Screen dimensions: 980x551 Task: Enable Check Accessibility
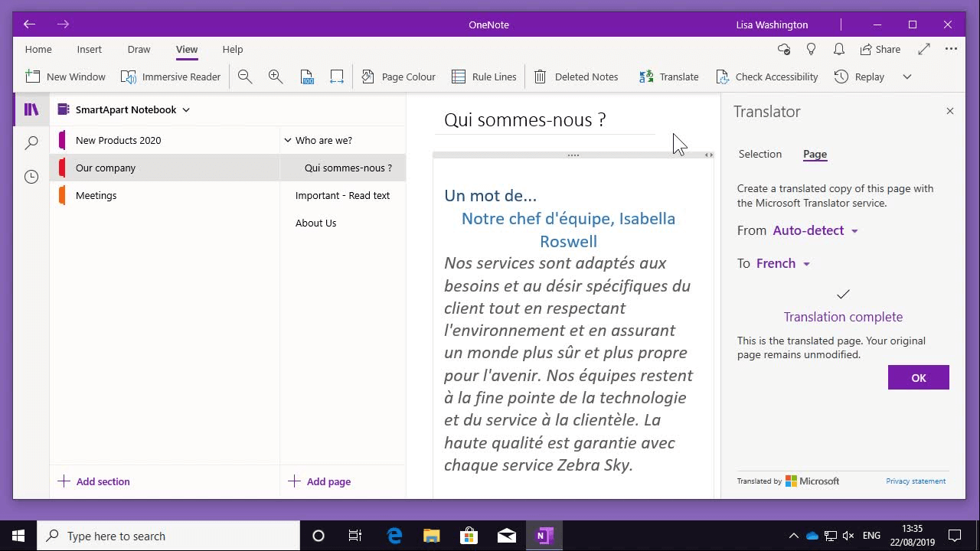767,77
